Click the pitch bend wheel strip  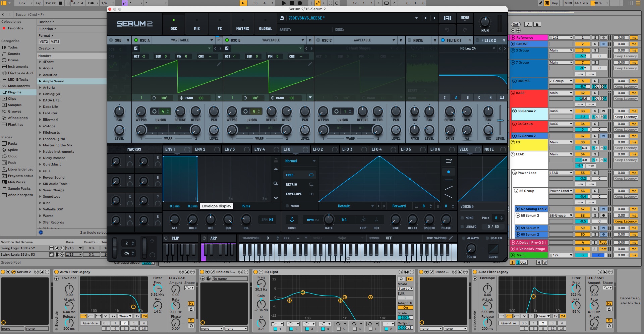coord(115,248)
